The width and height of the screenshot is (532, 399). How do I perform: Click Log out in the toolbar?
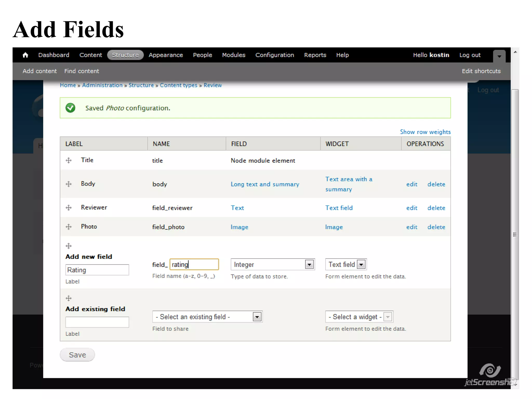coord(470,55)
